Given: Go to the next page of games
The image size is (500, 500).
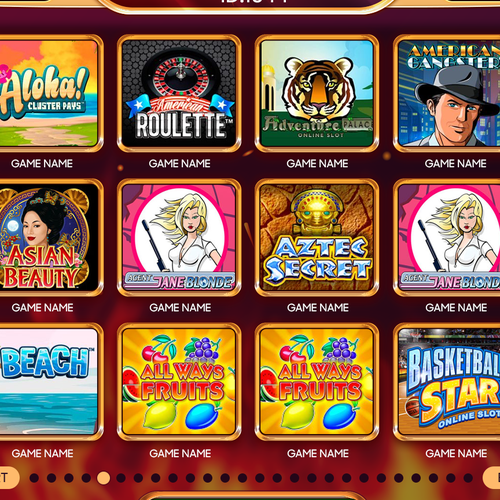Looking at the screenshot, I should [492, 478].
